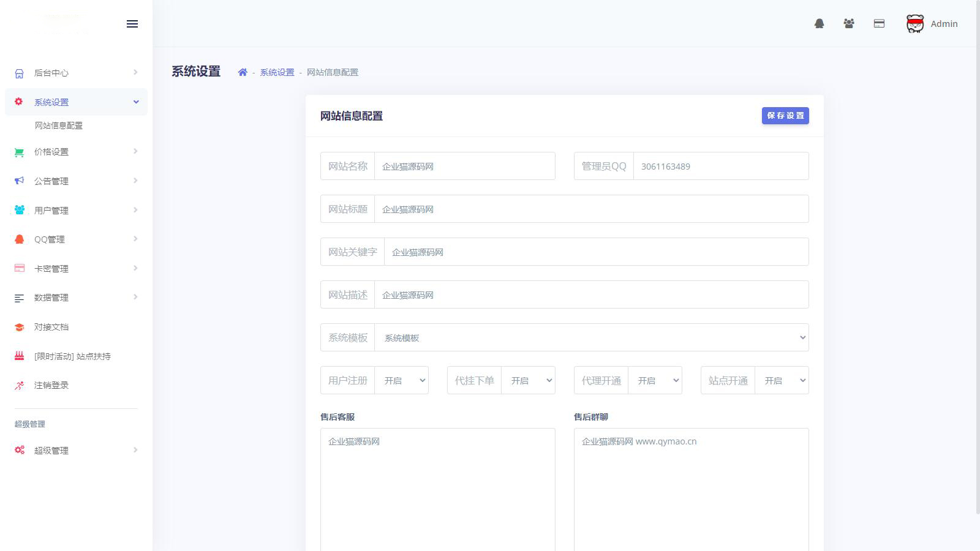Select 注销登录 from the sidebar
The width and height of the screenshot is (980, 551).
51,386
